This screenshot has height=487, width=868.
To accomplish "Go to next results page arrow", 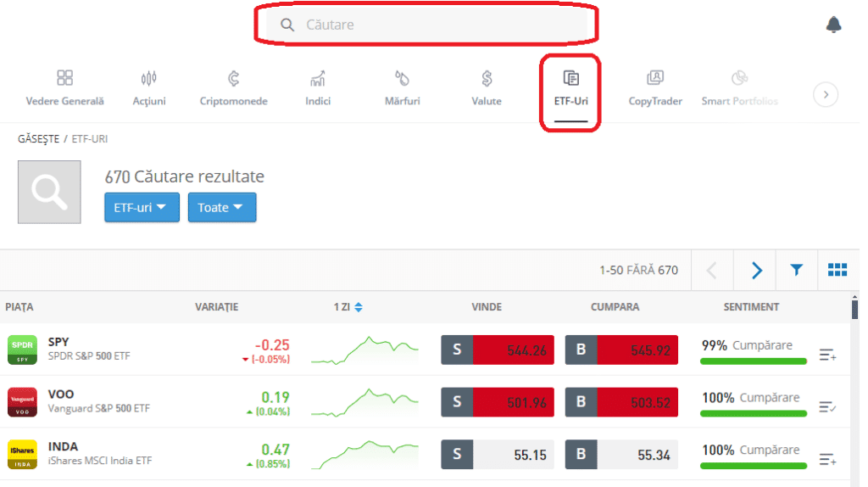I will (x=756, y=270).
